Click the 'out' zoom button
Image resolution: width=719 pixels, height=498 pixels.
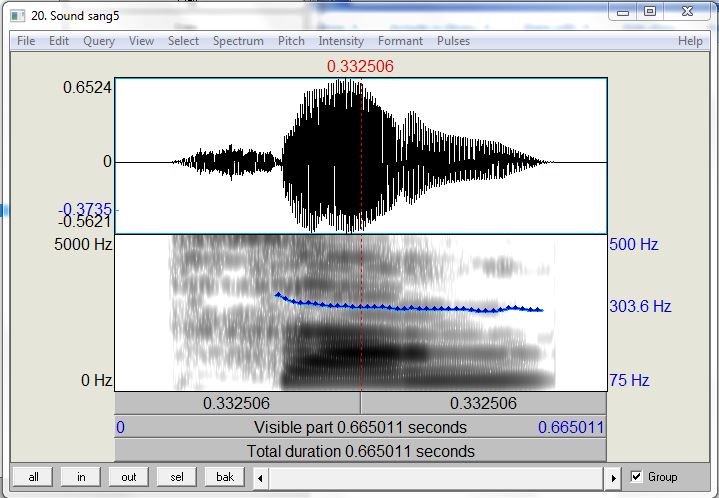[x=129, y=477]
